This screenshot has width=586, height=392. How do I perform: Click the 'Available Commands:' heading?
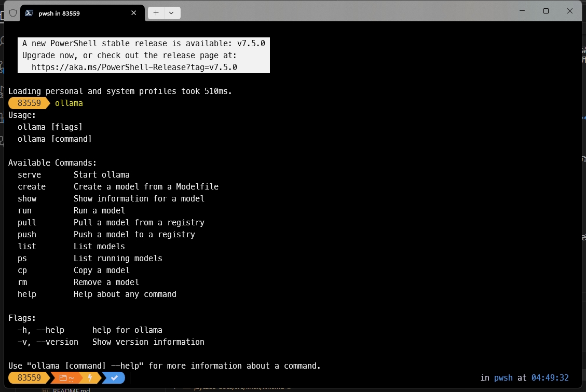[x=52, y=163]
